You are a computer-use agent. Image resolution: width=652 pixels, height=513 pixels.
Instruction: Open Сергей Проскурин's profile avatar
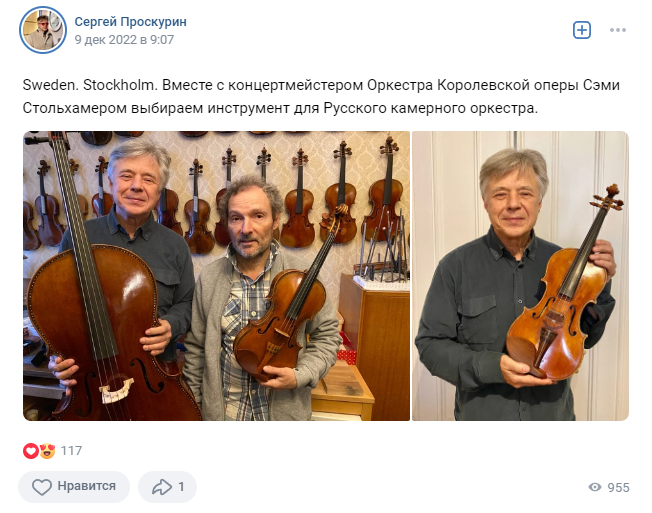point(43,30)
